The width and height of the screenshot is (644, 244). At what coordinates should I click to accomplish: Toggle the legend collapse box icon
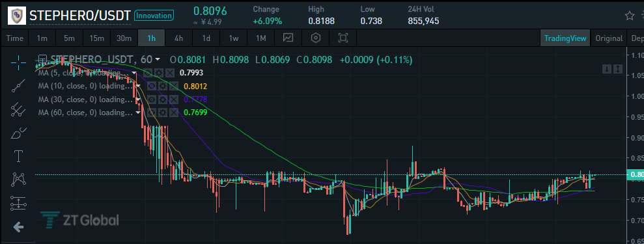click(x=42, y=59)
